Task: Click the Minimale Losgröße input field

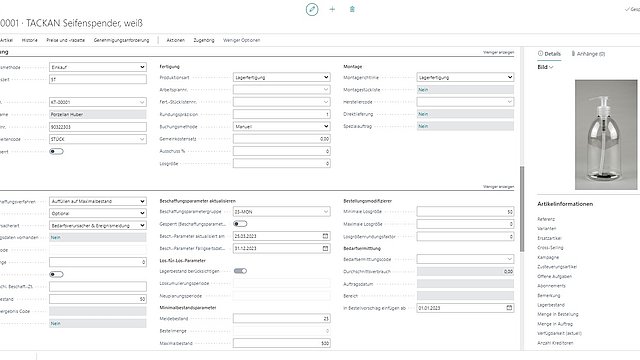Action: click(465, 211)
